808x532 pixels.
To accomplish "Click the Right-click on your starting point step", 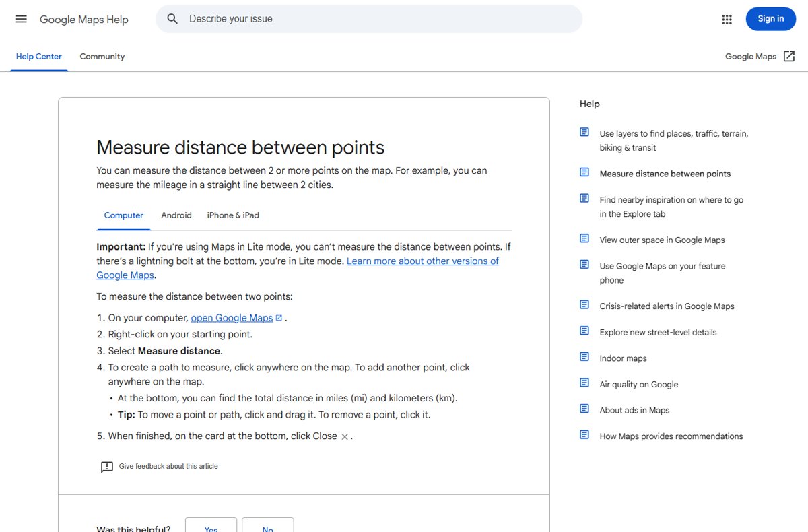I will tap(180, 334).
